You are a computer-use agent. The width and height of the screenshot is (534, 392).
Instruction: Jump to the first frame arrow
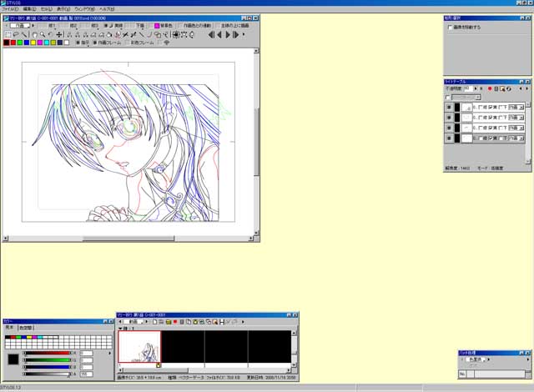[x=211, y=34]
